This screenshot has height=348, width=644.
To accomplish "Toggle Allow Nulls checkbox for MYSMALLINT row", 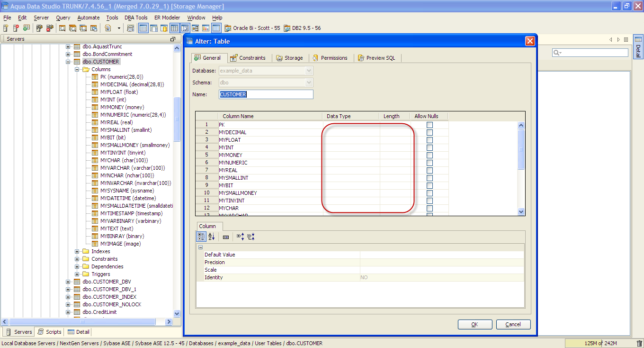I will point(429,178).
